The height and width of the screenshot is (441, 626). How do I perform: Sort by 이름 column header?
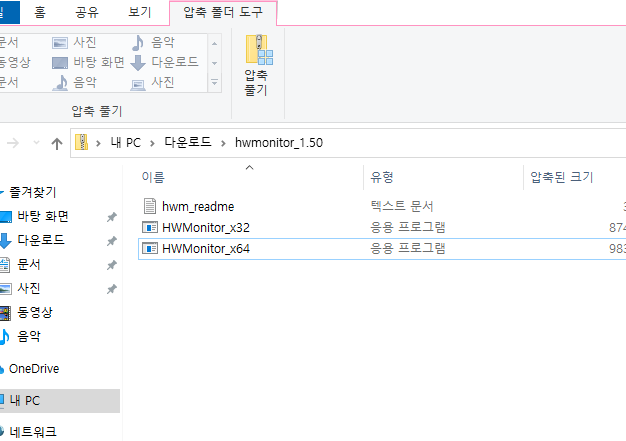click(x=153, y=177)
